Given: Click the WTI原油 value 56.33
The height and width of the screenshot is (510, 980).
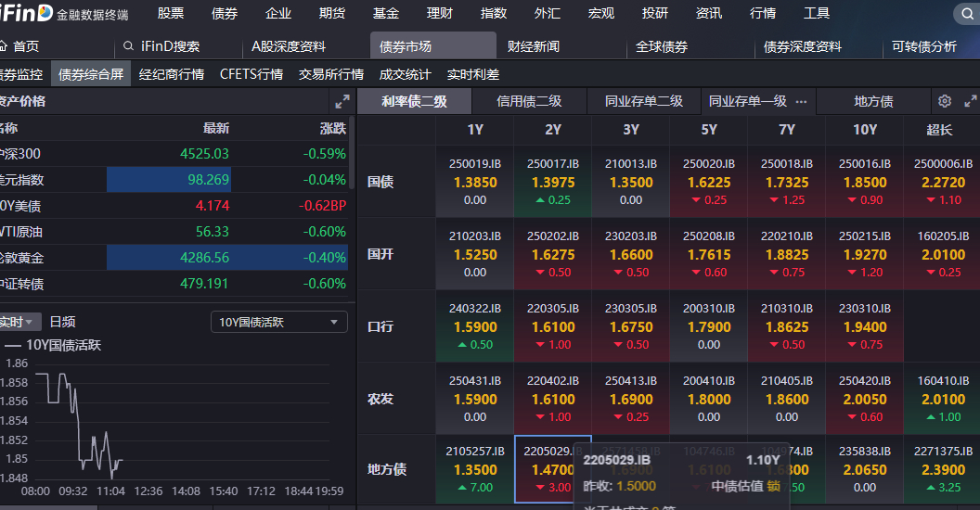Looking at the screenshot, I should coord(212,232).
